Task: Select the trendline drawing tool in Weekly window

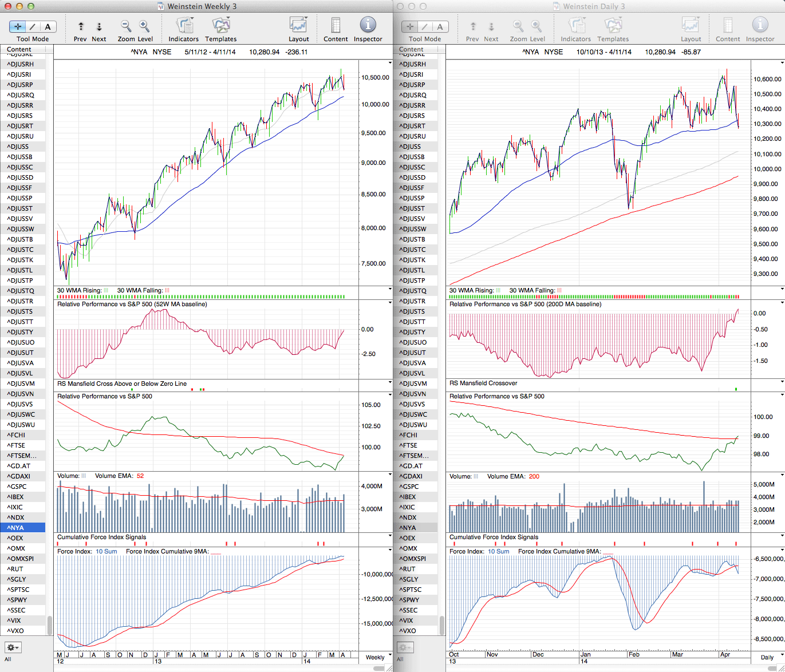Action: point(33,26)
